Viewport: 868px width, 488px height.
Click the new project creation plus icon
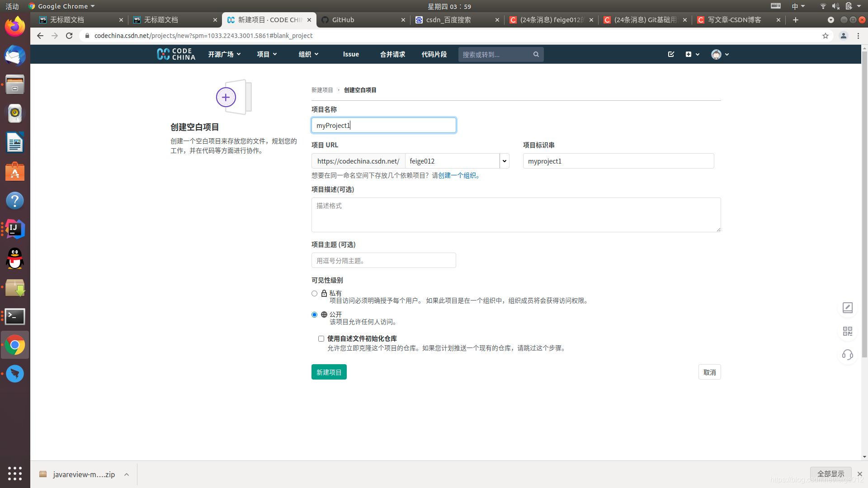226,97
